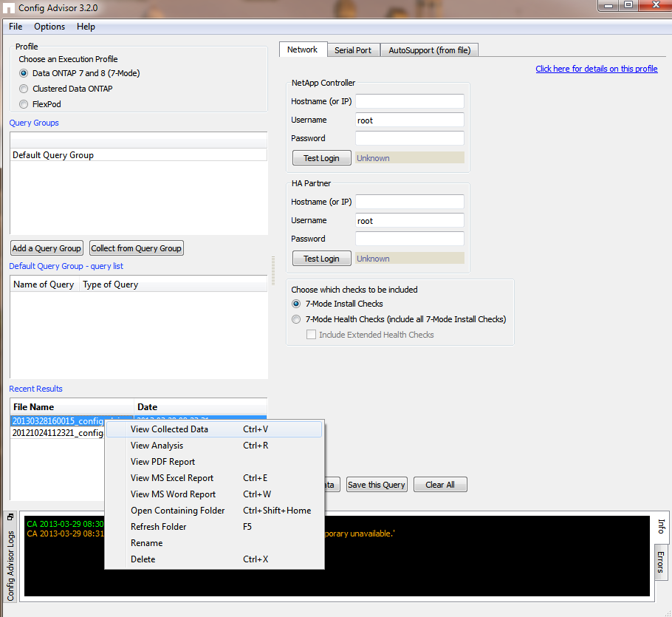
Task: Open 'Click here for details on this profile' link
Action: click(x=597, y=69)
